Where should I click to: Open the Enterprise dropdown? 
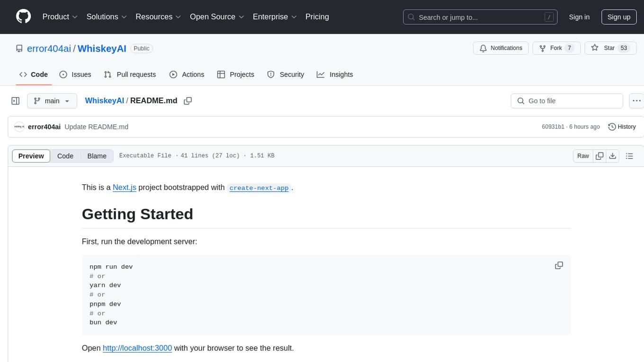[275, 17]
